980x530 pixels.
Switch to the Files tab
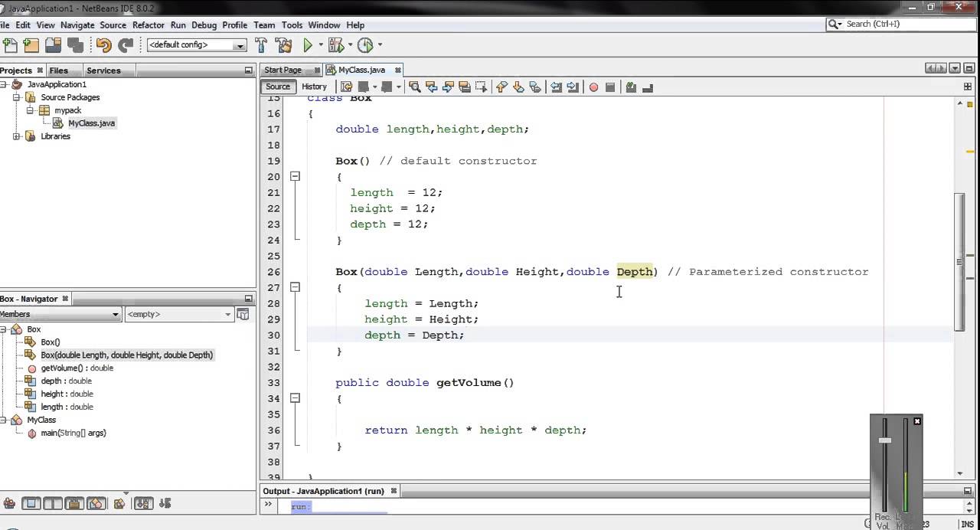pyautogui.click(x=58, y=70)
